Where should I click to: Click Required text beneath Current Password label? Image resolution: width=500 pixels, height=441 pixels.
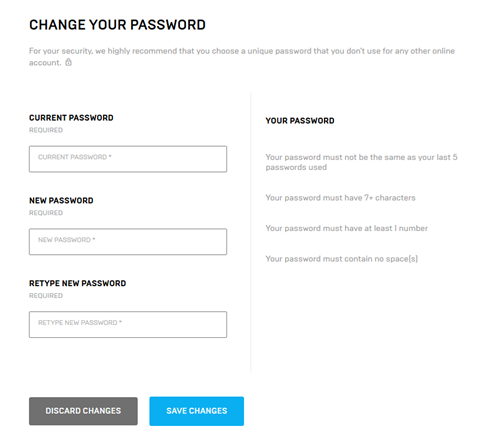pyautogui.click(x=46, y=130)
